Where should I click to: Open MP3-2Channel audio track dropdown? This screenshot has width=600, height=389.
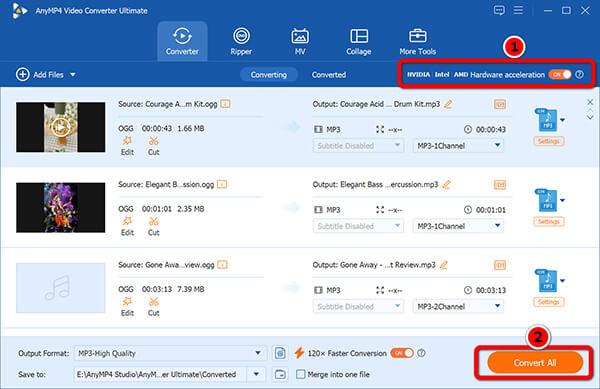[x=458, y=306]
